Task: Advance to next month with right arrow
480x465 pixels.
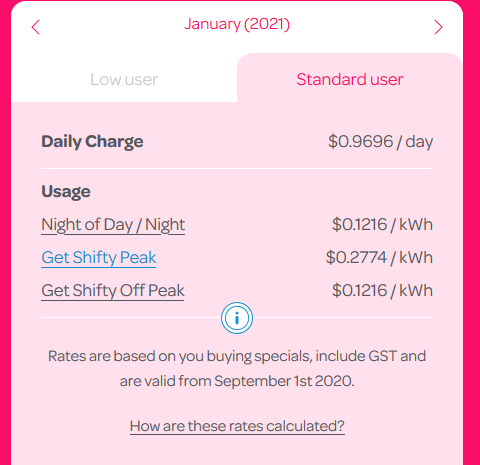Action: tap(438, 27)
